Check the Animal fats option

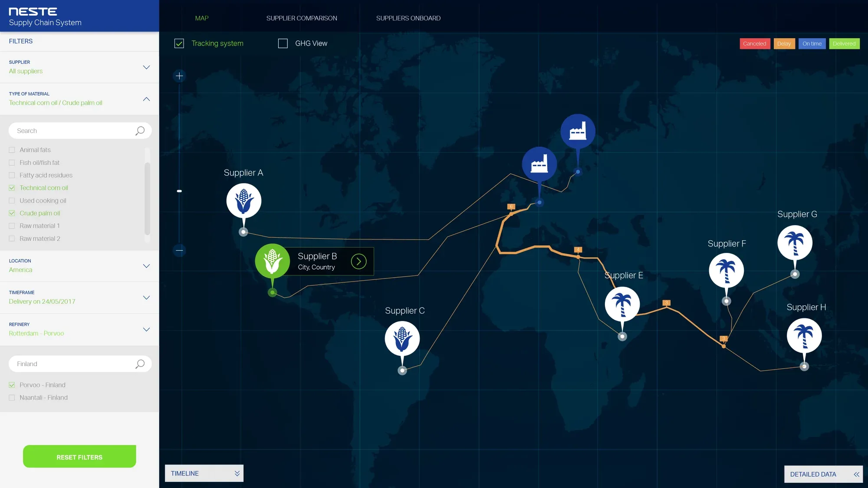coord(12,150)
